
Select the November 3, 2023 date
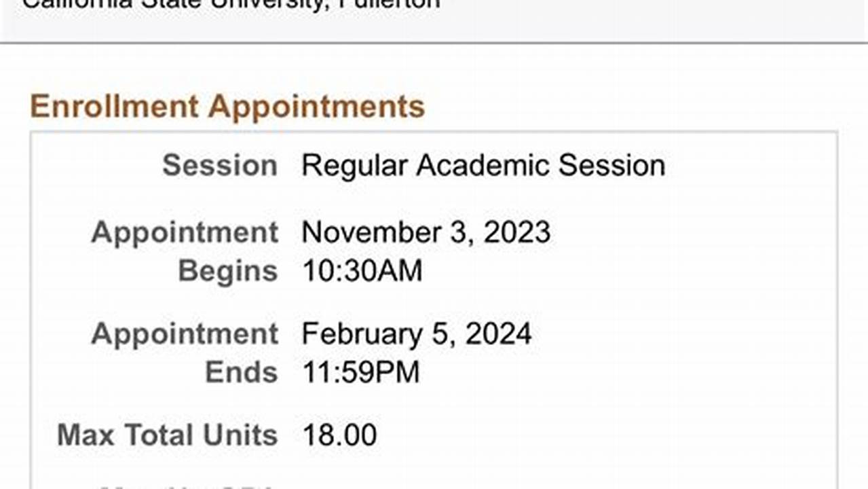pyautogui.click(x=426, y=232)
